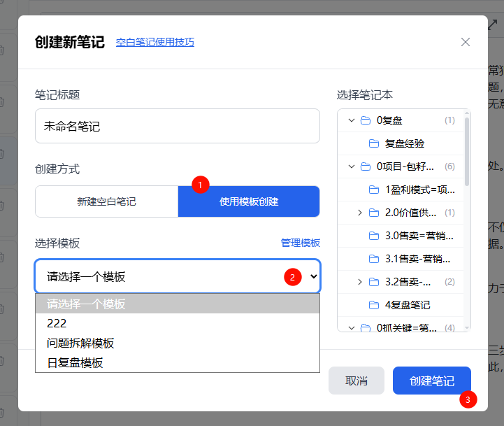Select the create from template option
504x426 pixels.
click(x=249, y=201)
